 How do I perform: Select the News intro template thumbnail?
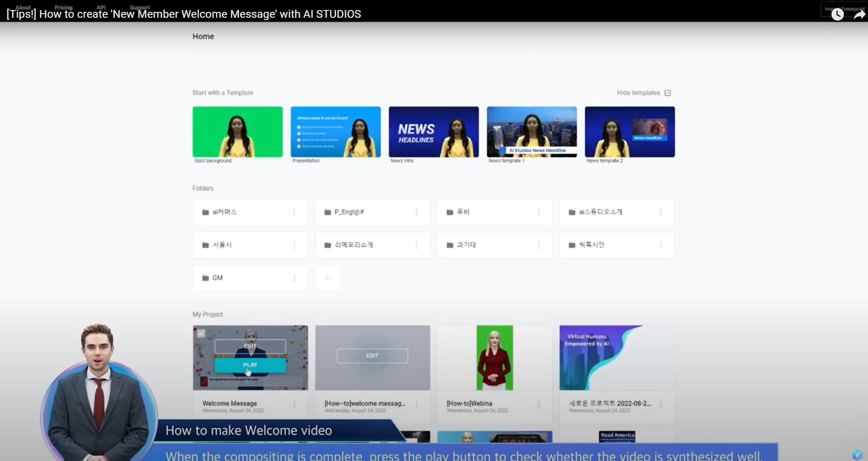pos(433,131)
